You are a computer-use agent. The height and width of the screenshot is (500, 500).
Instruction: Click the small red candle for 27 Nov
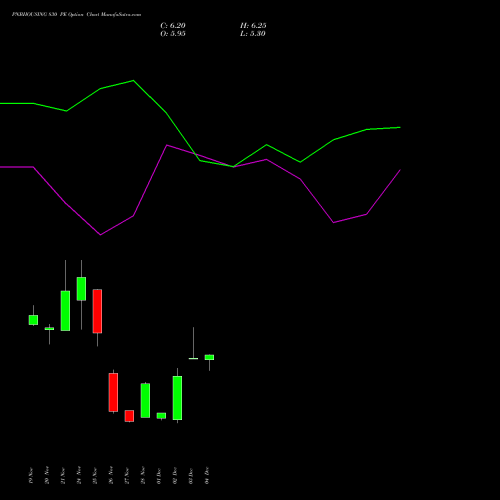[129, 416]
